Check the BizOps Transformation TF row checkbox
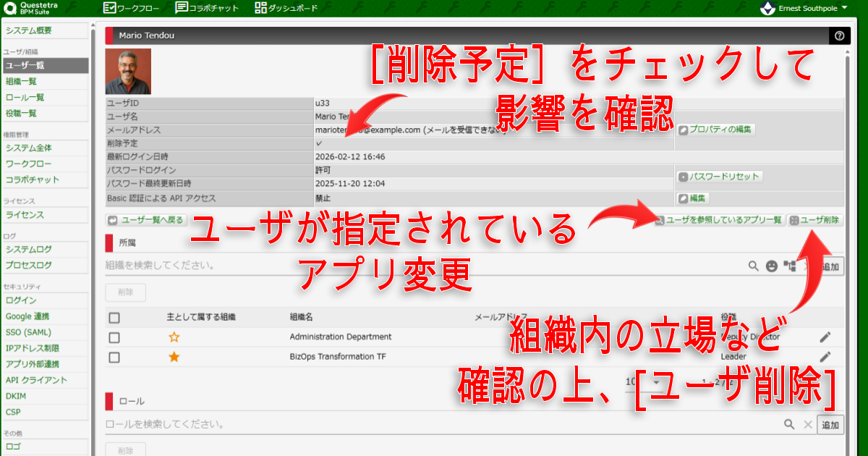 (x=114, y=357)
